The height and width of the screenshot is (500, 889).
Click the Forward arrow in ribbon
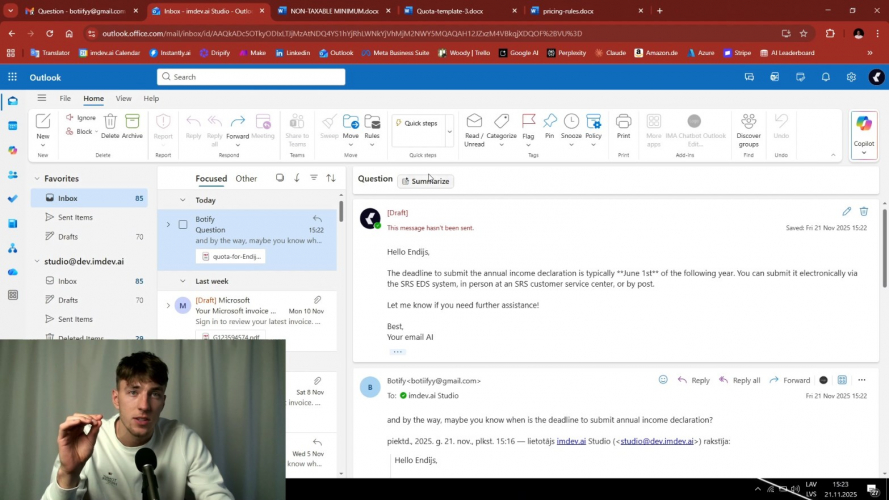(238, 121)
